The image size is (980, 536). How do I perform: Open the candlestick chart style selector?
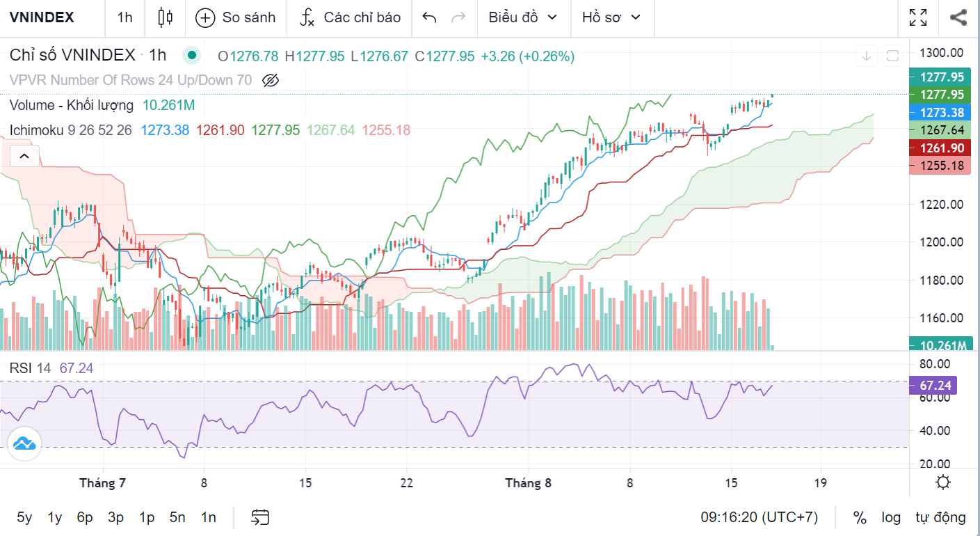[x=165, y=18]
